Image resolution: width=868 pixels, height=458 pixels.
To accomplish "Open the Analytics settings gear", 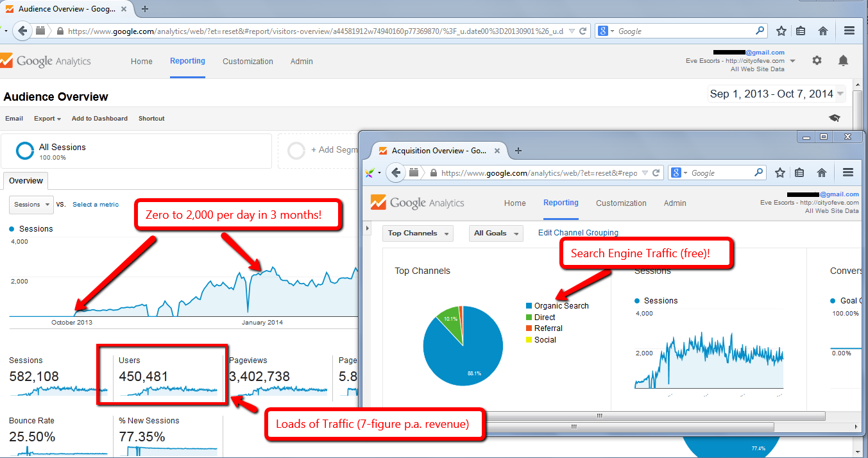I will tap(817, 60).
